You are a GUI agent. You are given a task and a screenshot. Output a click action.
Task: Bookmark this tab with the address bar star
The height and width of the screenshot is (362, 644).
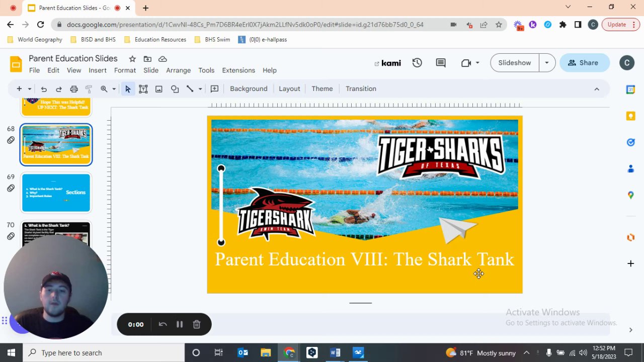coord(499,24)
